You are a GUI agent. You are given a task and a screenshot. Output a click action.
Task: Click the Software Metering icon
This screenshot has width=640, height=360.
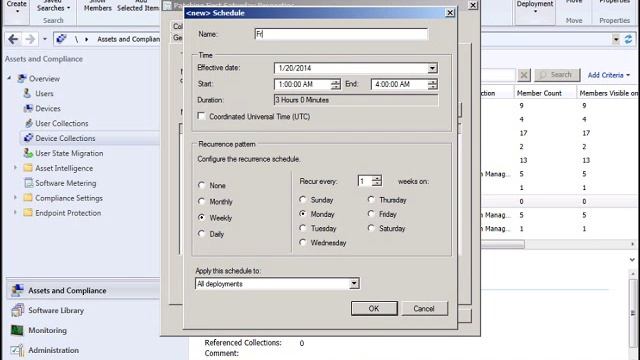pyautogui.click(x=28, y=183)
